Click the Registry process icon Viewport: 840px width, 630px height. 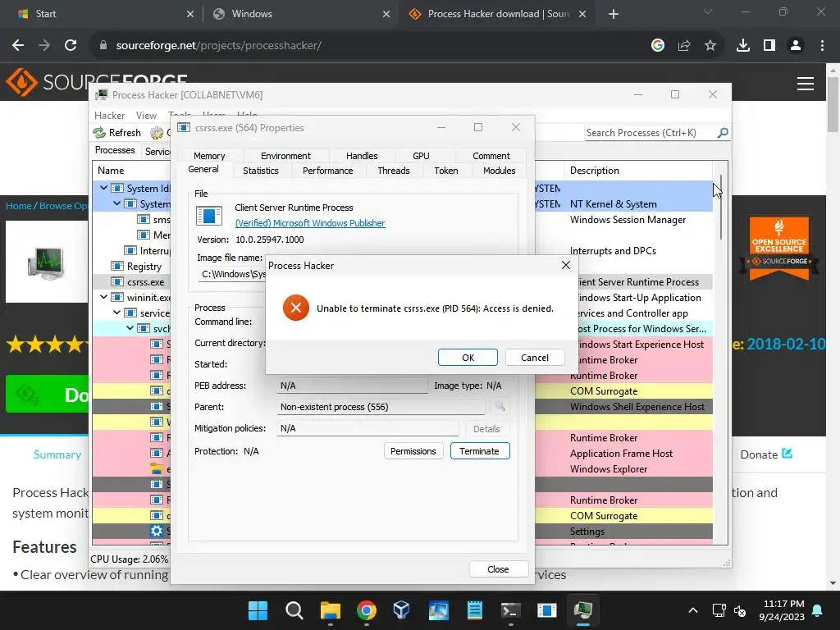pos(116,267)
